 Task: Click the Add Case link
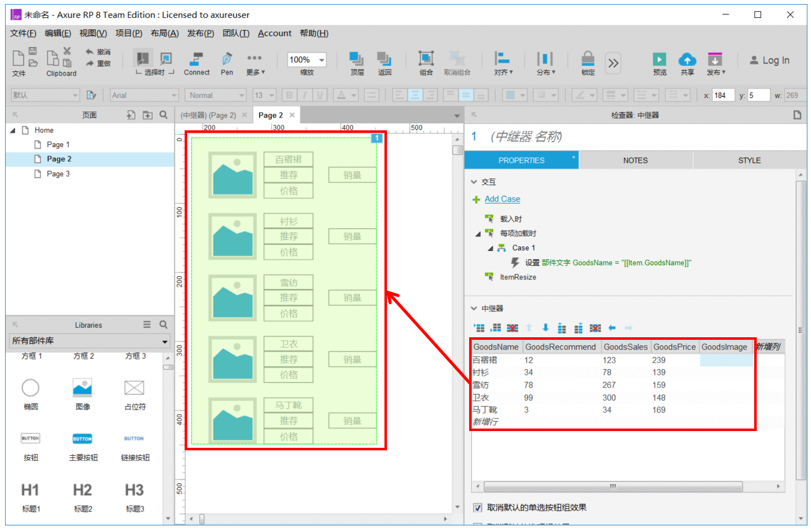(x=502, y=199)
